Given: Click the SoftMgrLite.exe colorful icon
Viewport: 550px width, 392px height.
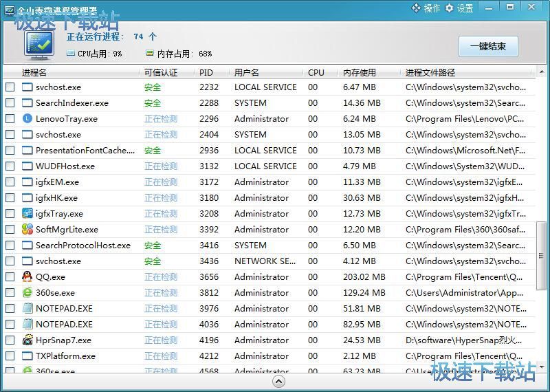Looking at the screenshot, I should point(27,229).
